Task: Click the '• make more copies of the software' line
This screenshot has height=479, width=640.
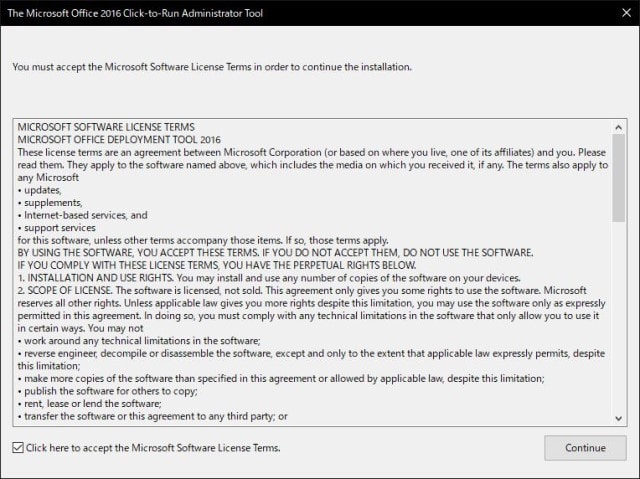Action: [x=281, y=379]
